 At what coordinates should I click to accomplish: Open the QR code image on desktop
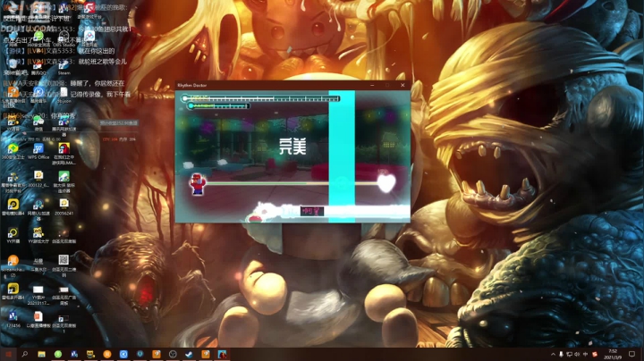pos(64,264)
